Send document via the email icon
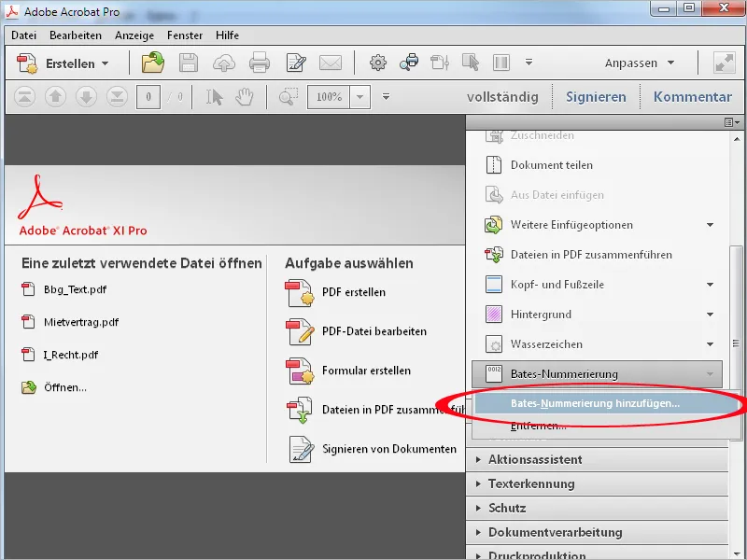Viewport: 747px width, 560px height. click(x=331, y=63)
